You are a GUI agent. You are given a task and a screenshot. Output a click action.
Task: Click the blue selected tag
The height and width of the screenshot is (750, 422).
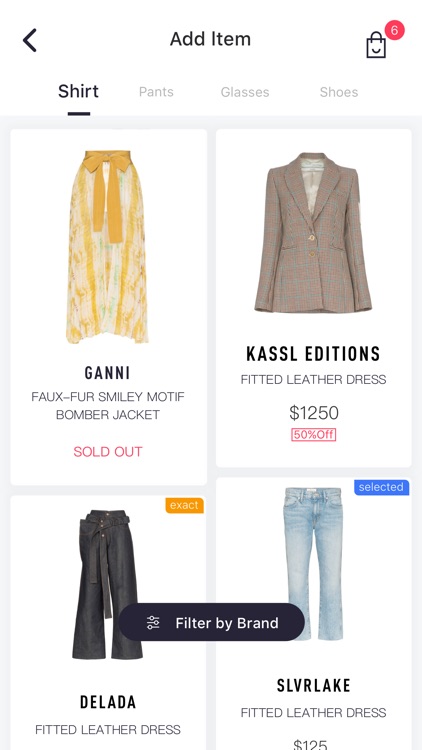coord(381,487)
